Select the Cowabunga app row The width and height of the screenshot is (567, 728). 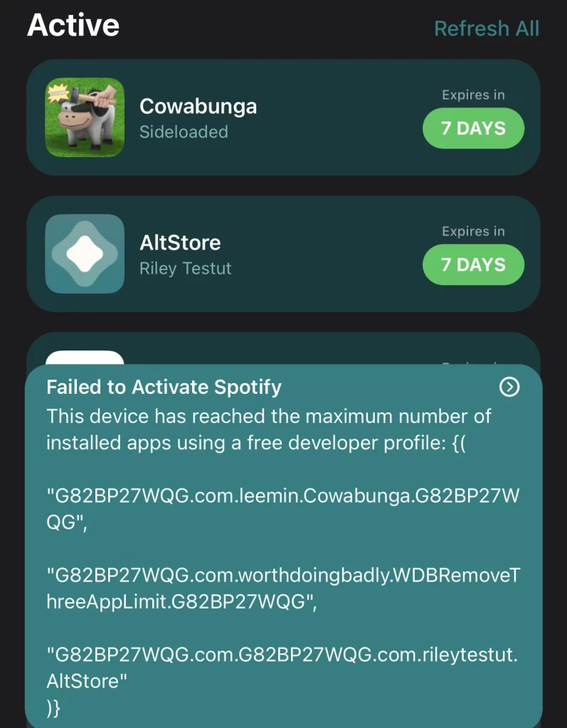tap(283, 117)
